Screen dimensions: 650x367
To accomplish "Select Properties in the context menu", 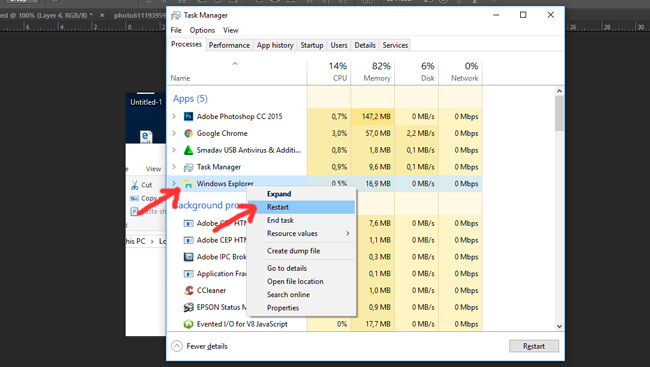I will pos(301,308).
